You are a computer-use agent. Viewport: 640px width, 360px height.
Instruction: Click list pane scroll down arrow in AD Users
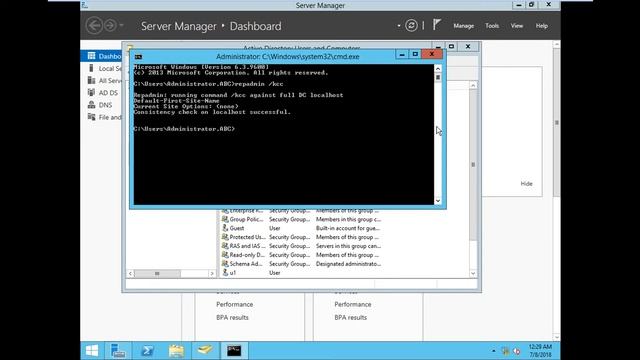[473, 273]
